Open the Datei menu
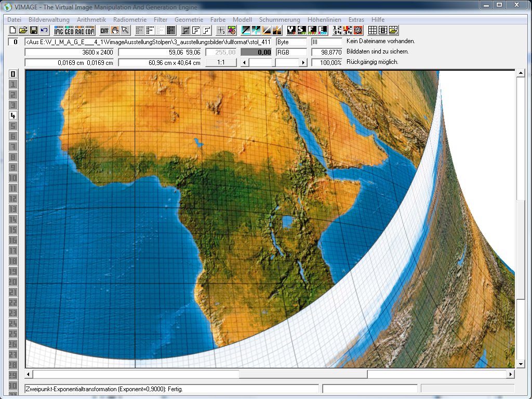 click(x=14, y=19)
